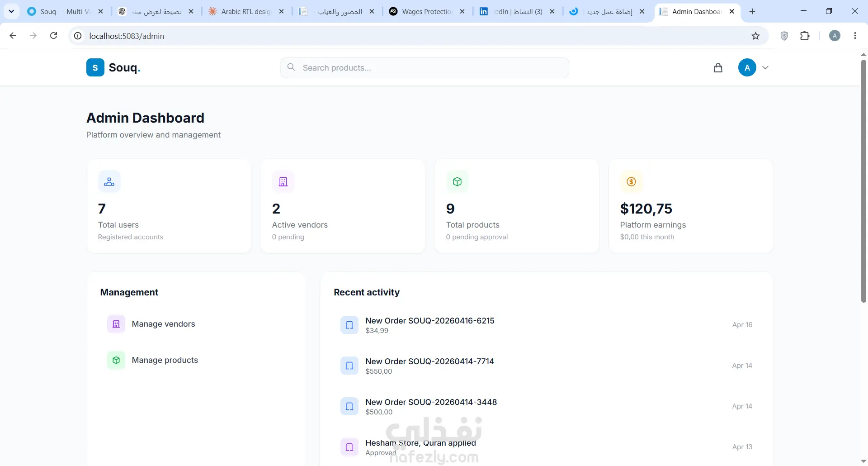Open the shopping bag cart icon
868x466 pixels.
718,67
